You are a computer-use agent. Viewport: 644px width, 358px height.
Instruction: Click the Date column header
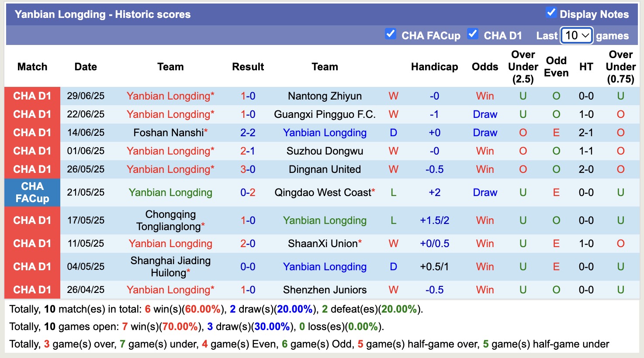[x=85, y=67]
